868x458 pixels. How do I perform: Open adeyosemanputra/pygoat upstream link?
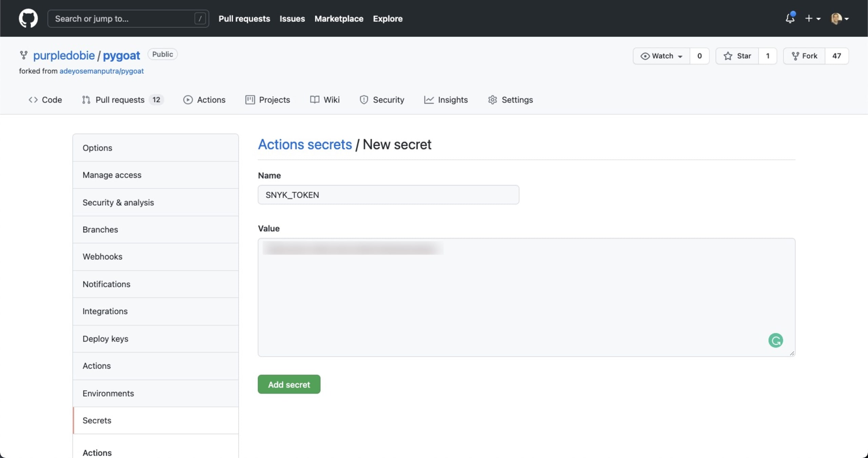coord(101,71)
